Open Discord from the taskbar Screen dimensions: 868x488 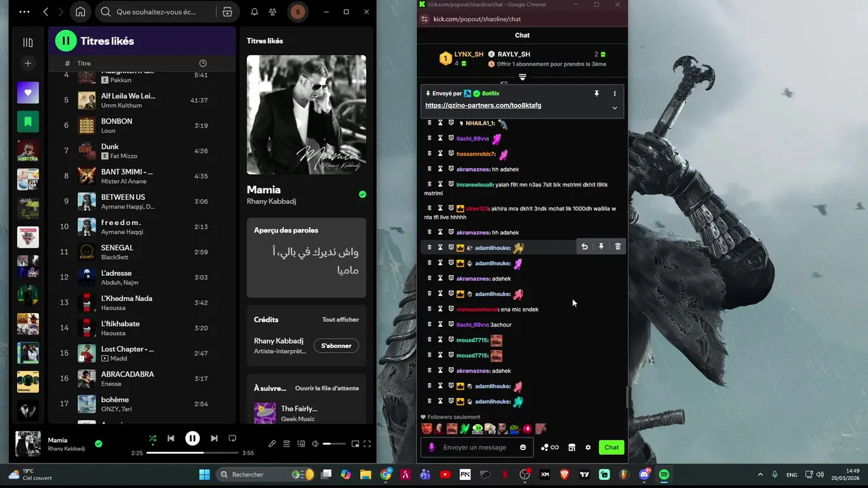[644, 474]
